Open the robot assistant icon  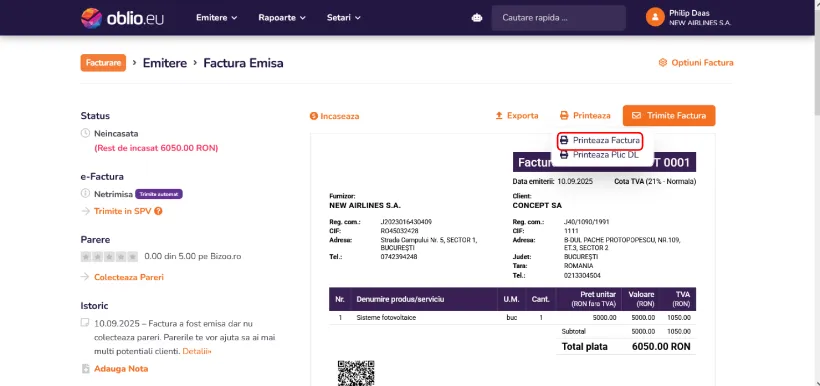click(x=477, y=18)
